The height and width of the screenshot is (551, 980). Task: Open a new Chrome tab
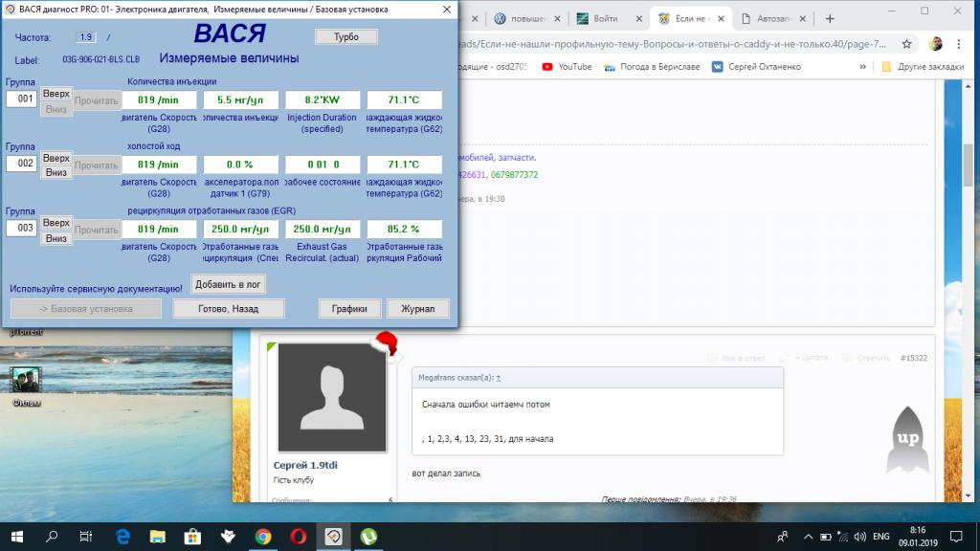point(830,19)
